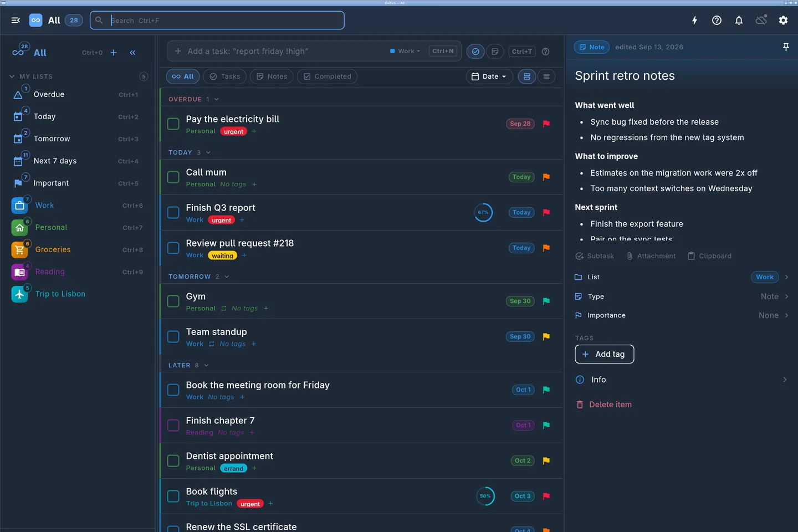Screen dimensions: 798x532
Task: Open help question mark in top bar
Action: tap(717, 21)
